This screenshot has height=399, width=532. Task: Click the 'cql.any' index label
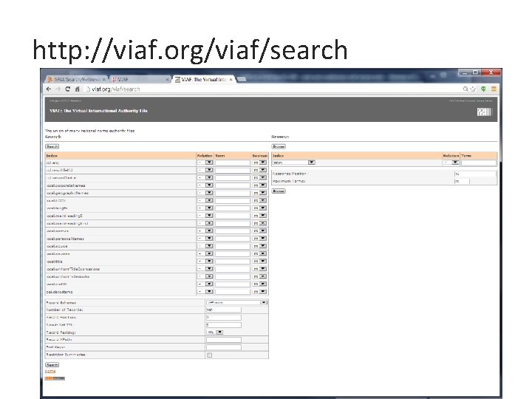53,163
